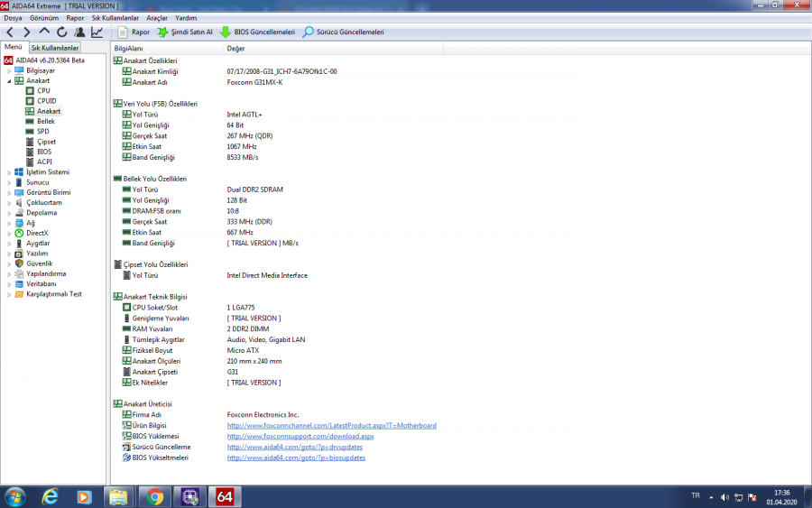The width and height of the screenshot is (812, 508).
Task: Open the Araçlar menu
Action: 157,18
